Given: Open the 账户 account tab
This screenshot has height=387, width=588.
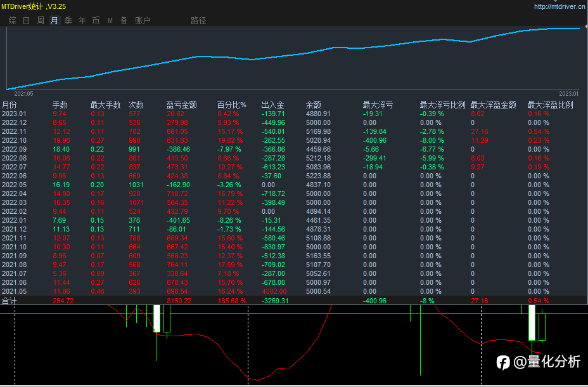Looking at the screenshot, I should [x=143, y=21].
